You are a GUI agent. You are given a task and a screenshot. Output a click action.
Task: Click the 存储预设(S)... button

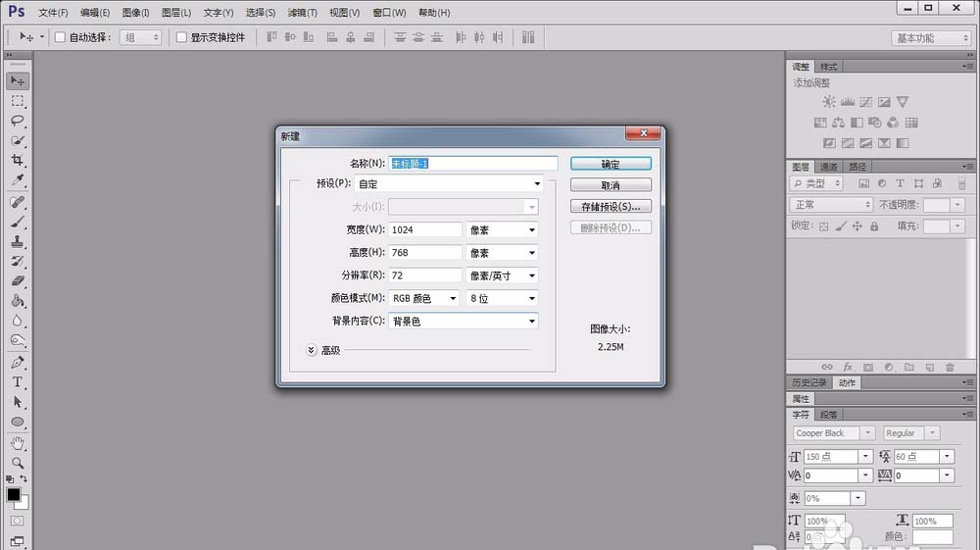[611, 206]
